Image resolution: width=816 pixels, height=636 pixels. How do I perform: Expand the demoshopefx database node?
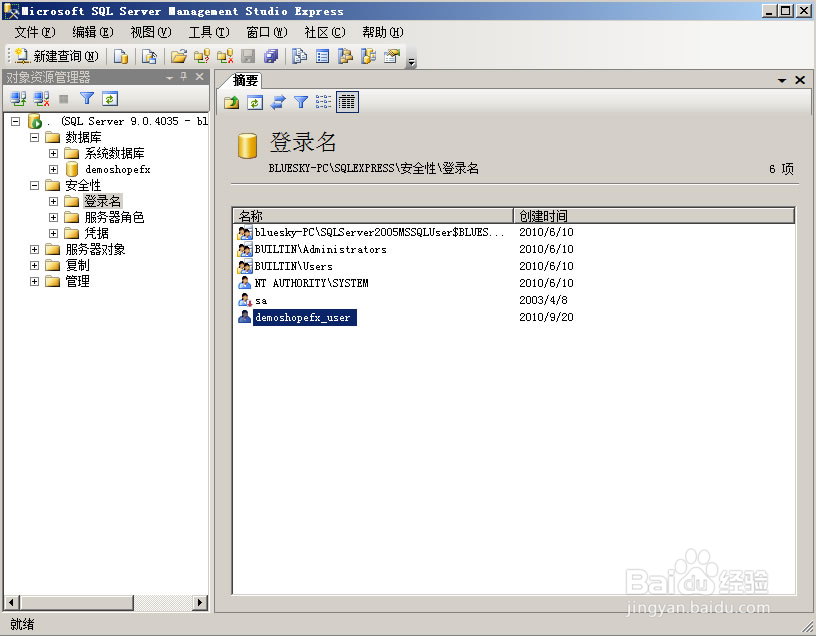(x=54, y=170)
